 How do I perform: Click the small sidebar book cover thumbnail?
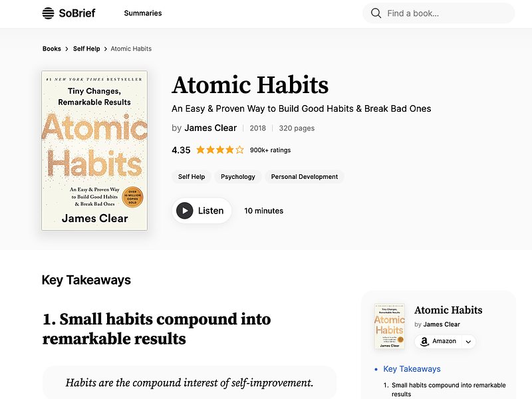point(390,327)
